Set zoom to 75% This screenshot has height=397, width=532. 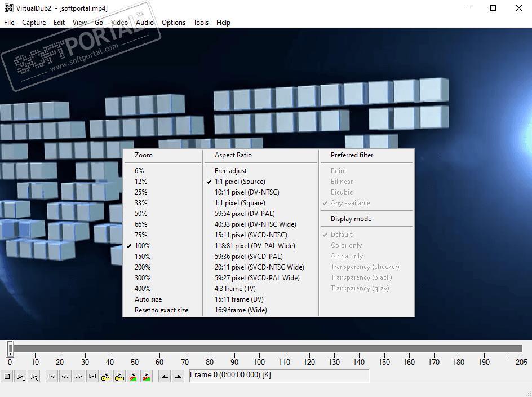click(163, 235)
